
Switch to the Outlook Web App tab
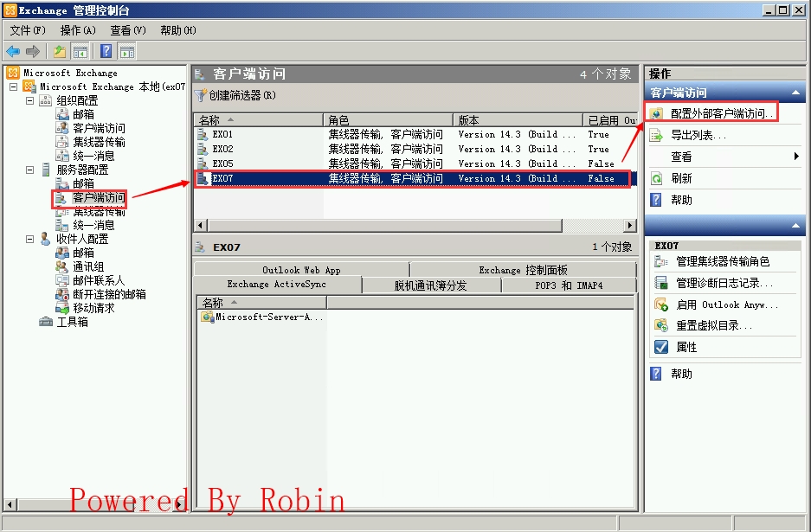tap(301, 270)
